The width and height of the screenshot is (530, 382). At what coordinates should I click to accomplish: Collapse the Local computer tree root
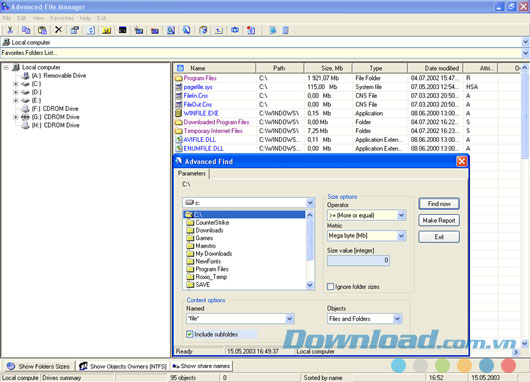point(6,67)
